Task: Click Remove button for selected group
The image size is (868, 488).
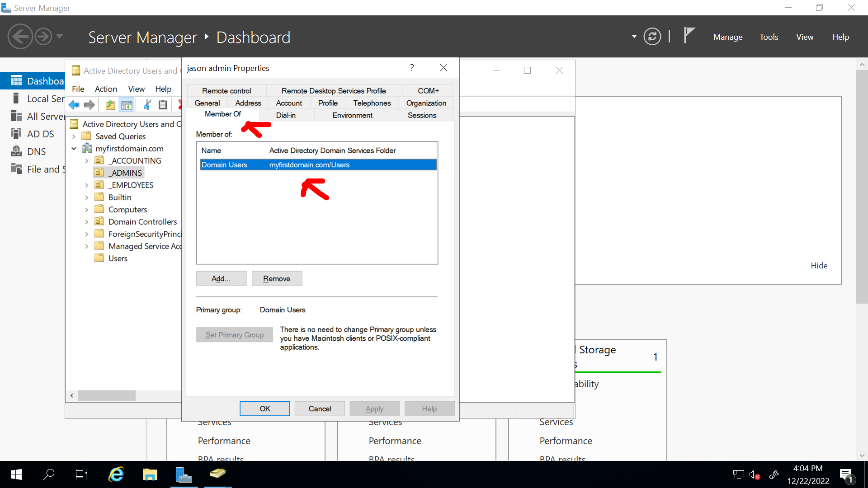Action: coord(277,278)
